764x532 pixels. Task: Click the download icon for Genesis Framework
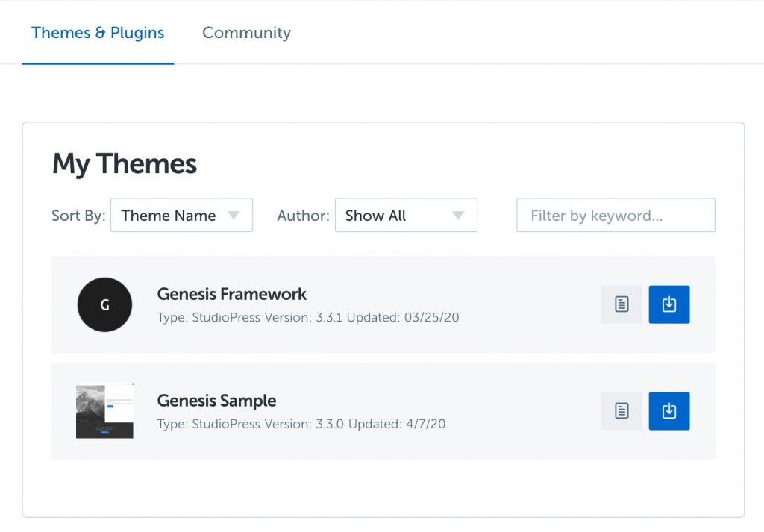[x=668, y=304]
